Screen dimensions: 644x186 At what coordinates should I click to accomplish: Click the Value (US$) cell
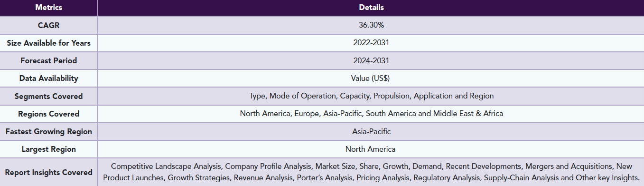pos(371,78)
